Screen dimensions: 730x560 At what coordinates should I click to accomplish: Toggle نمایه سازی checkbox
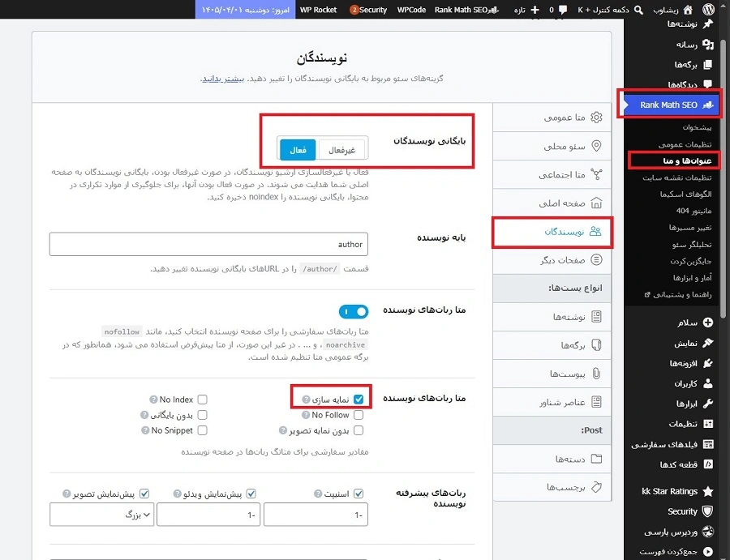pos(359,399)
